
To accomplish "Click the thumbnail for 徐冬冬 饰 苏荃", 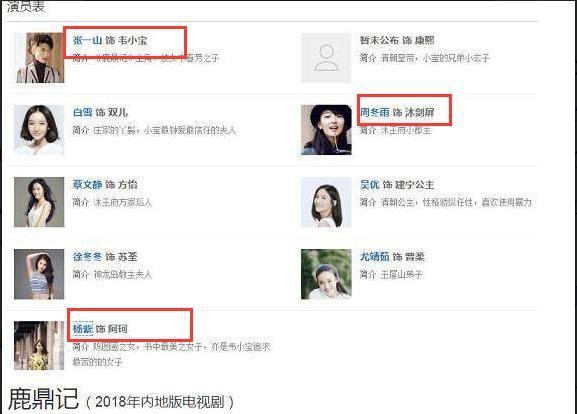I will point(39,274).
